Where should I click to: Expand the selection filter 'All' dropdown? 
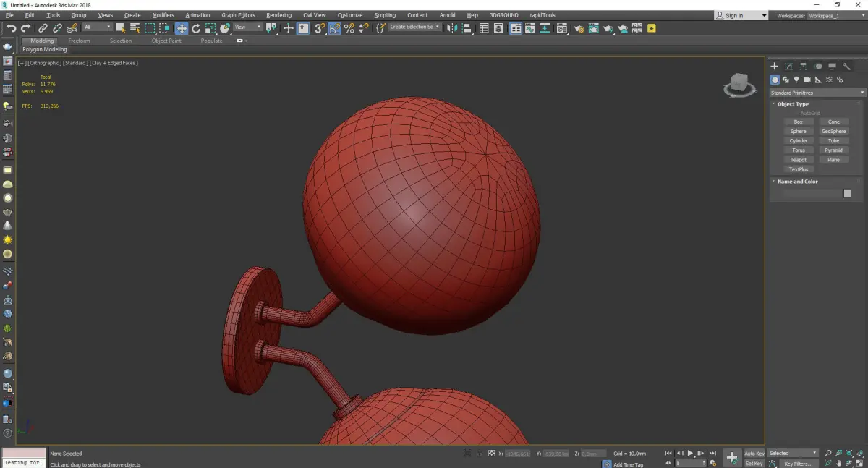click(97, 27)
